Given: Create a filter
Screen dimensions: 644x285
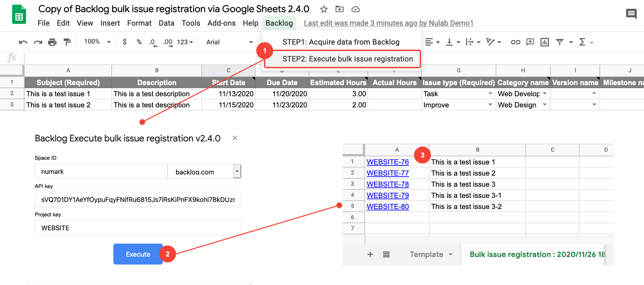Looking at the screenshot, I should tap(560, 42).
